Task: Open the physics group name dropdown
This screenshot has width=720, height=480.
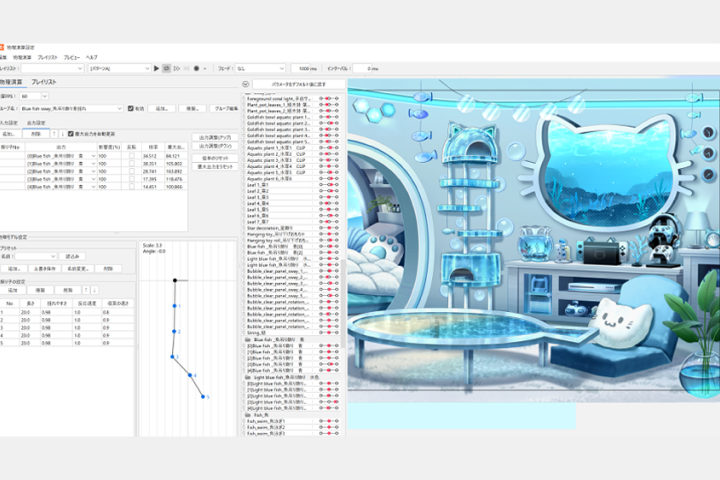Action: tap(72, 108)
